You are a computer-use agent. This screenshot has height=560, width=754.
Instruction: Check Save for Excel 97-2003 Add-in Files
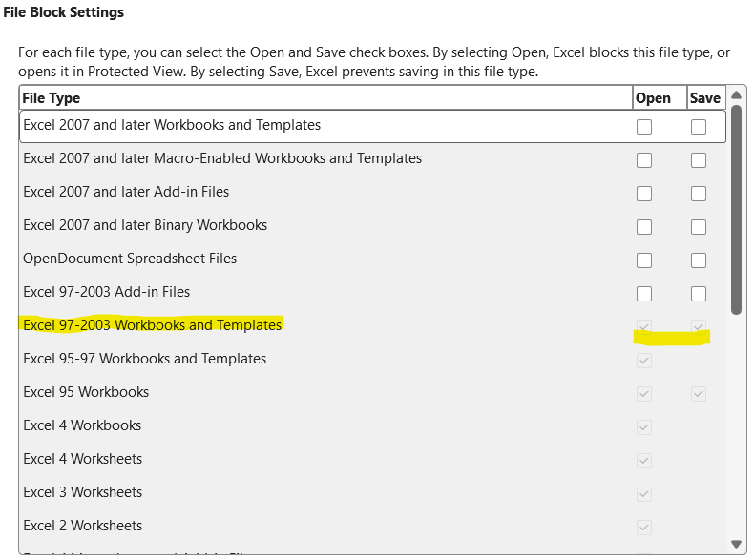(x=699, y=294)
